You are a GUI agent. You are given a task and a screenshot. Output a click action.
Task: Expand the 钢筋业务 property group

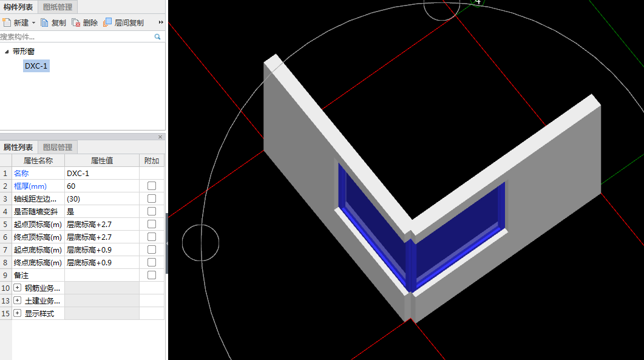pos(17,288)
